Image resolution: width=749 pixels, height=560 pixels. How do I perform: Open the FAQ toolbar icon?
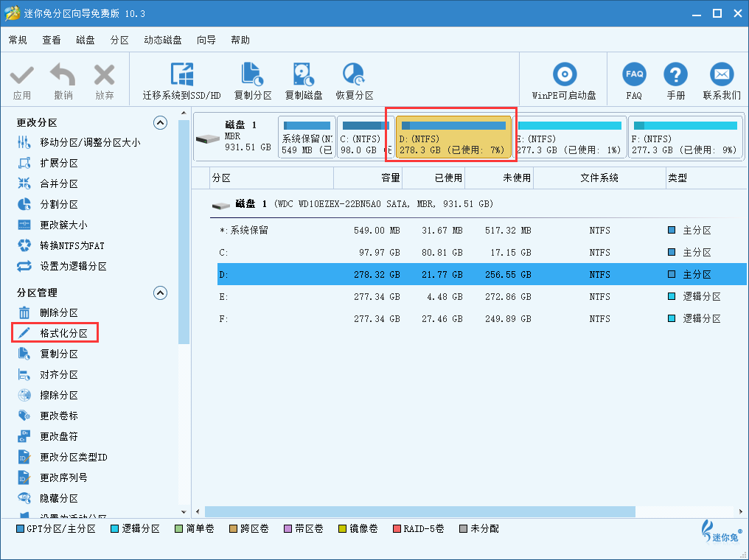634,81
